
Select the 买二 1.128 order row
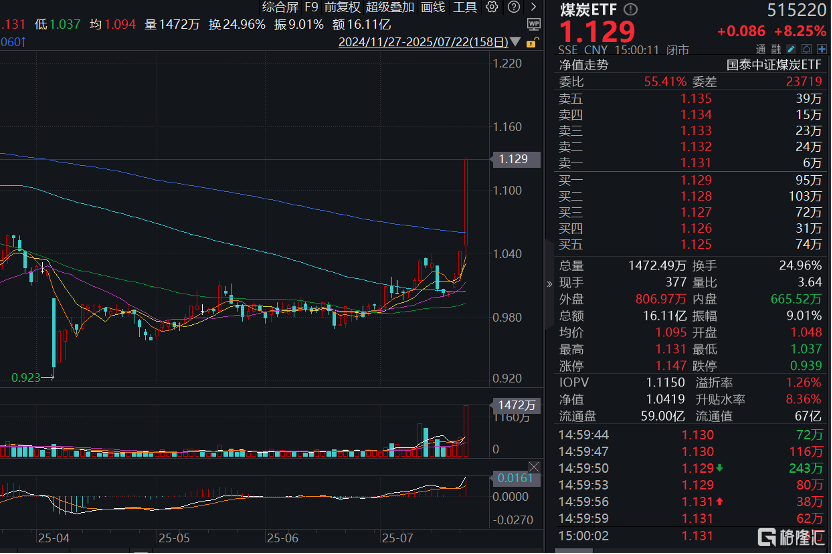point(690,196)
